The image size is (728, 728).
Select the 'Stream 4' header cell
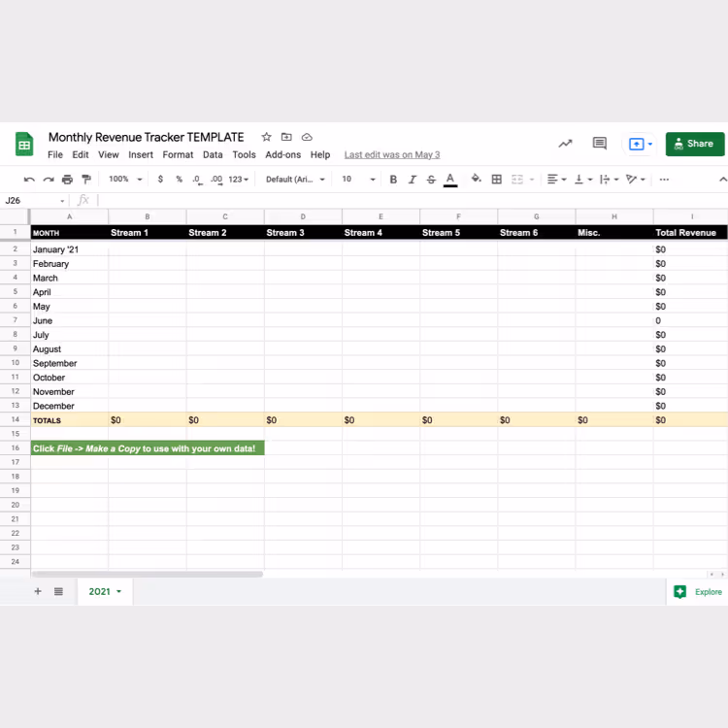point(381,233)
